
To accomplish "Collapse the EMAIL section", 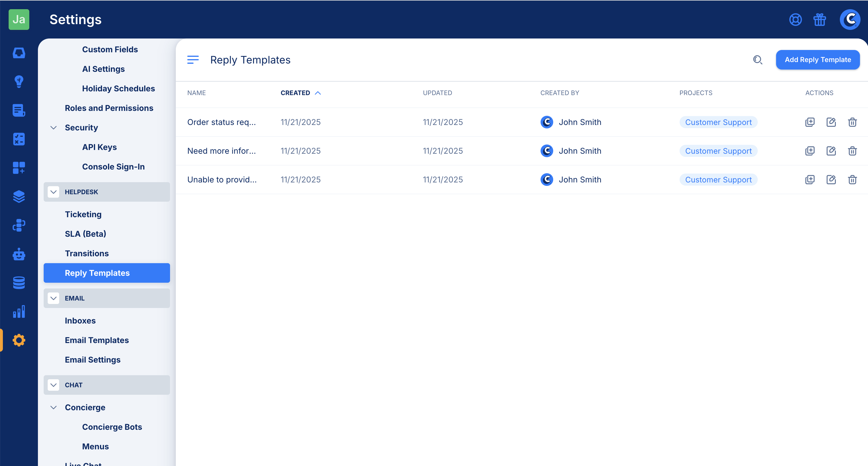I will (54, 298).
